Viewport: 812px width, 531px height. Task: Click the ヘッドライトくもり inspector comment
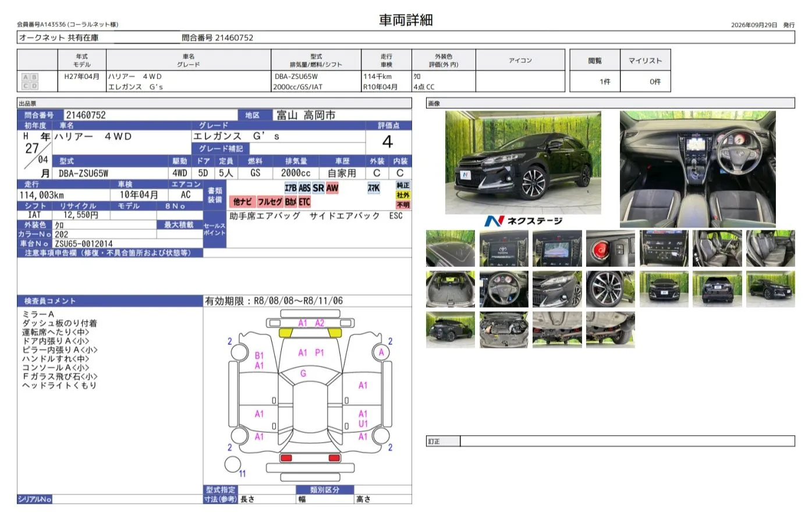coord(59,385)
